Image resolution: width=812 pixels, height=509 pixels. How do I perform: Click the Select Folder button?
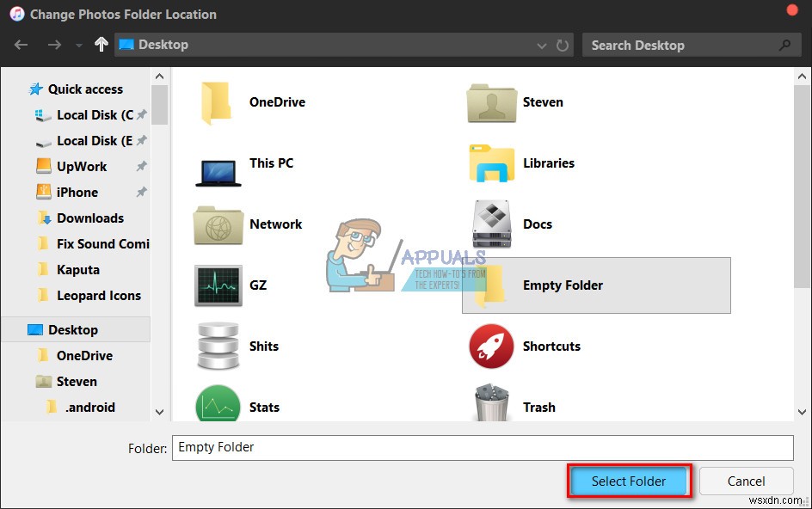pyautogui.click(x=629, y=481)
